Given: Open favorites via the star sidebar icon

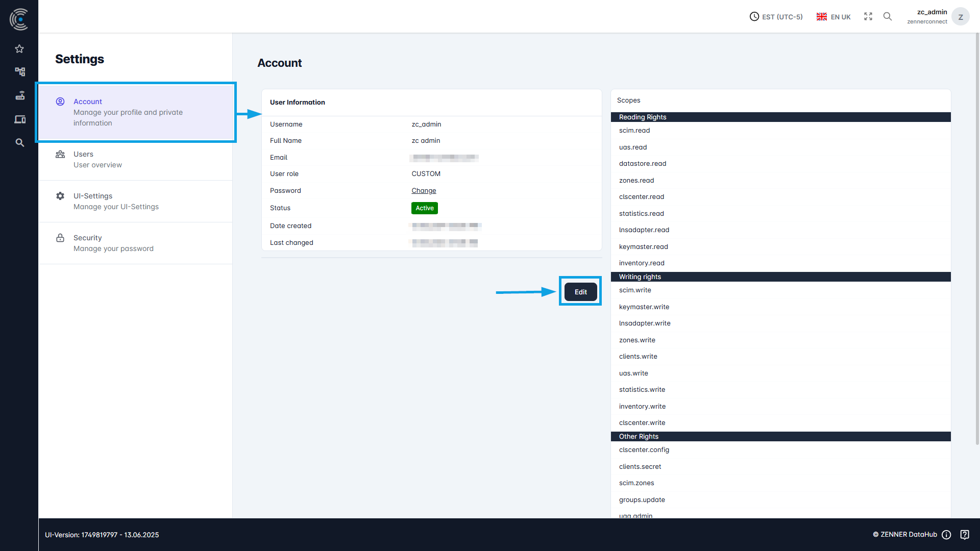Looking at the screenshot, I should (x=19, y=48).
